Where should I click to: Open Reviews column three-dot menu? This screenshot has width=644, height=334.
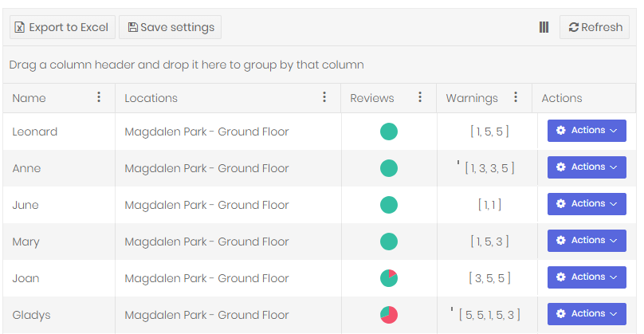pos(420,97)
